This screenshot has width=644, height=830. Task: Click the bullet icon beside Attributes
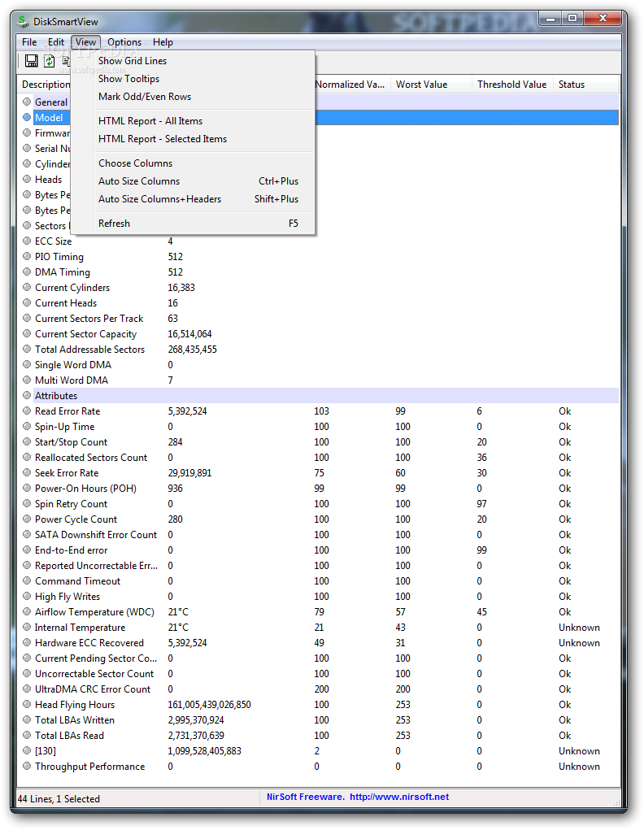(x=27, y=395)
